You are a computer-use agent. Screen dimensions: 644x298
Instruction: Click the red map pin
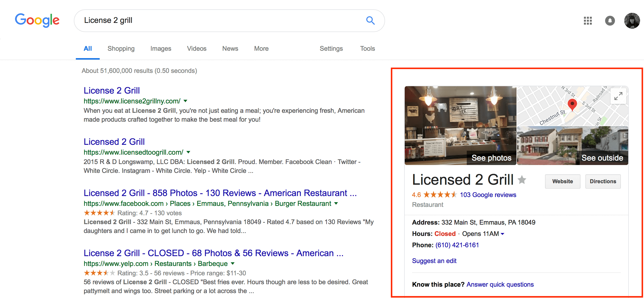(x=572, y=105)
